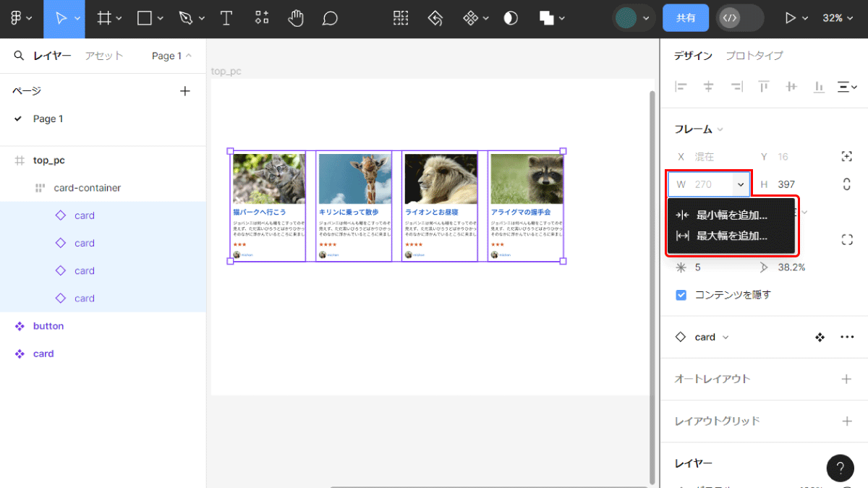Open the help button
The height and width of the screenshot is (488, 868).
click(x=840, y=467)
